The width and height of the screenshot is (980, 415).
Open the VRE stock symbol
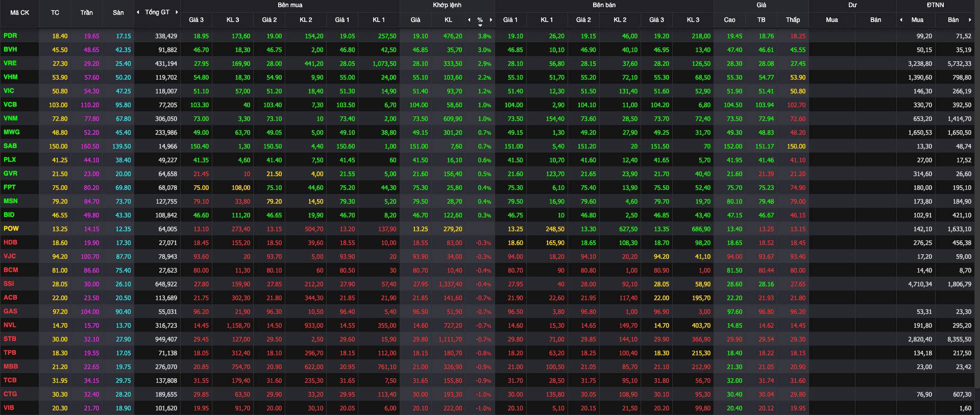pyautogui.click(x=10, y=63)
